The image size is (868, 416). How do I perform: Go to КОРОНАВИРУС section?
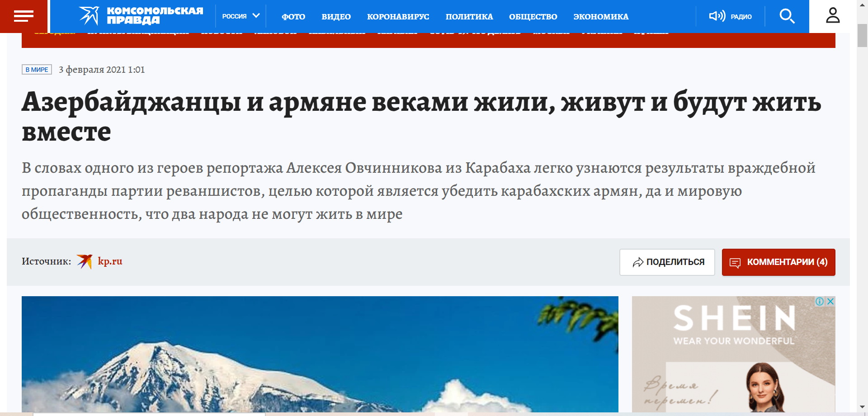(398, 17)
